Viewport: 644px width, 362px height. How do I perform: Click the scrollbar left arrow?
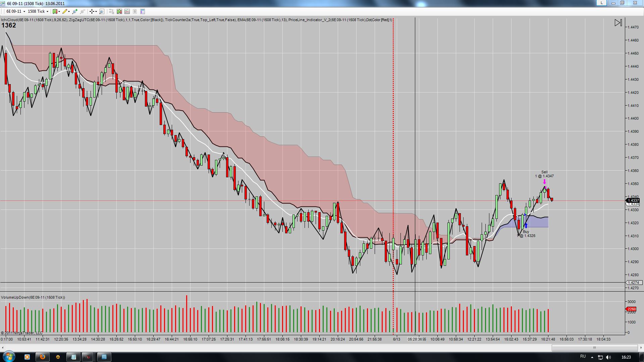(3, 348)
